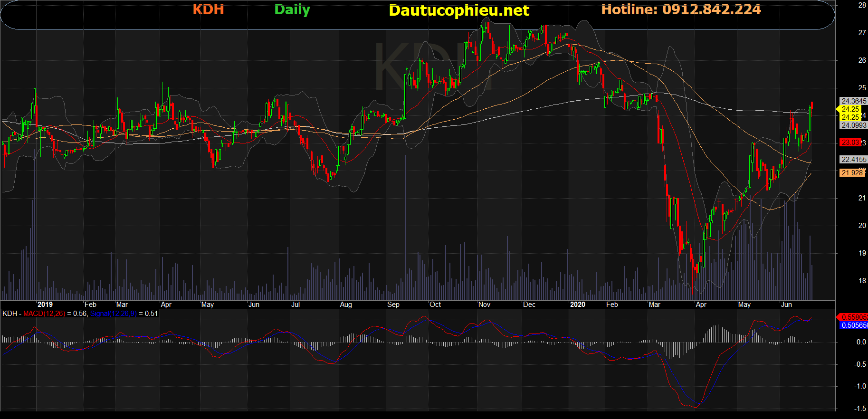Click the Oct month label on timeline
The height and width of the screenshot is (419, 868).
tap(435, 305)
